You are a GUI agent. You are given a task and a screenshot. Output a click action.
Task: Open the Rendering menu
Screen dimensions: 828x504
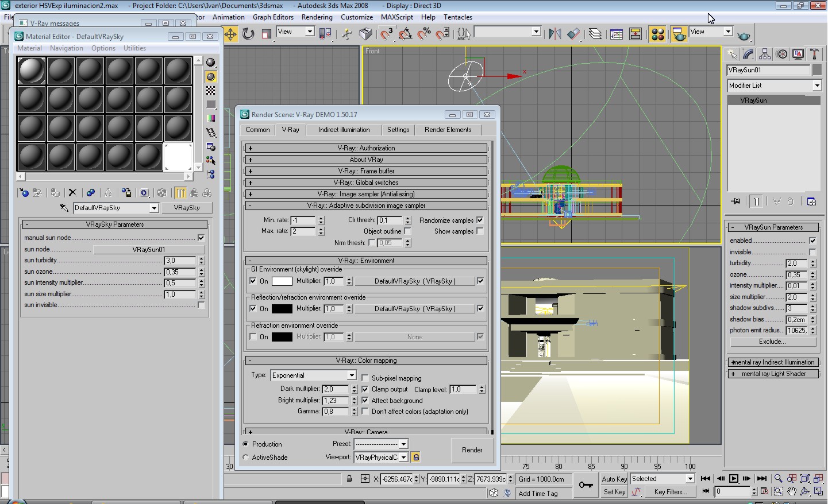[x=317, y=17]
